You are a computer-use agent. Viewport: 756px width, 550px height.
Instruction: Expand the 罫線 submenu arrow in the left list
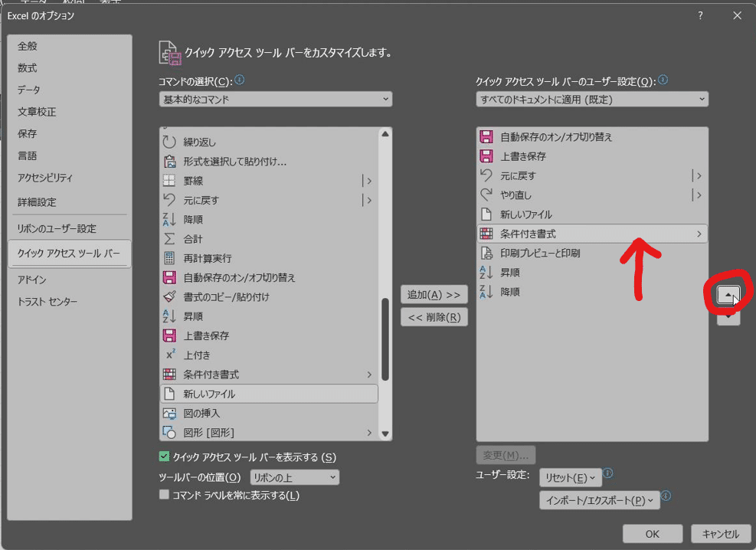(x=368, y=181)
